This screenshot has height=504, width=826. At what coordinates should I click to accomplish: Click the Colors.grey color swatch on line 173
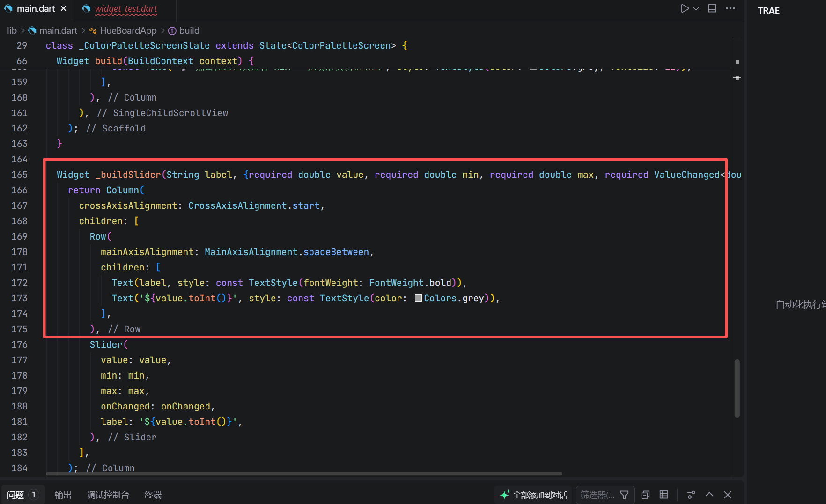(418, 298)
